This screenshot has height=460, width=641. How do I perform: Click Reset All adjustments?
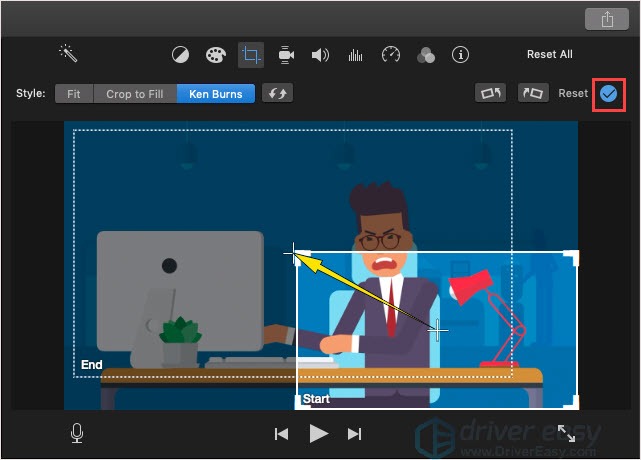point(549,54)
